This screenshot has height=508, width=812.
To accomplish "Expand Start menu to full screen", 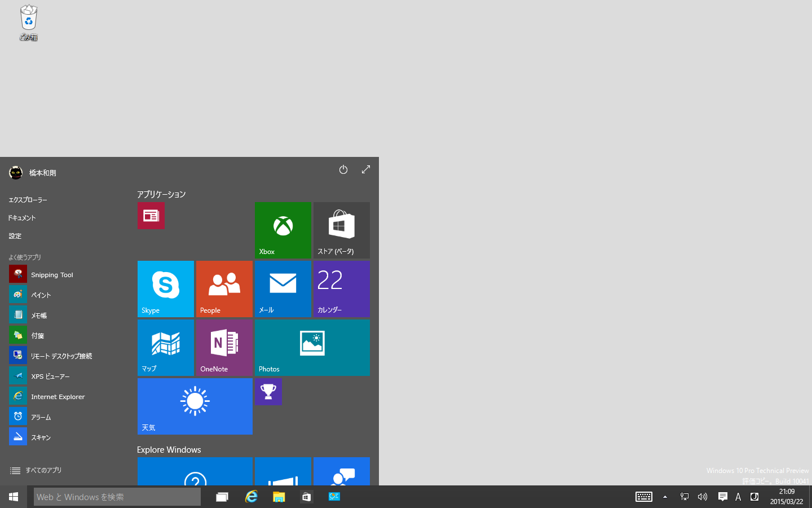I will pos(366,169).
